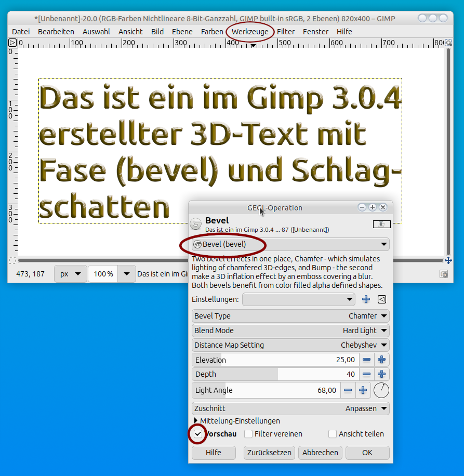
Task: Click the Zurücksetzen button
Action: (269, 453)
